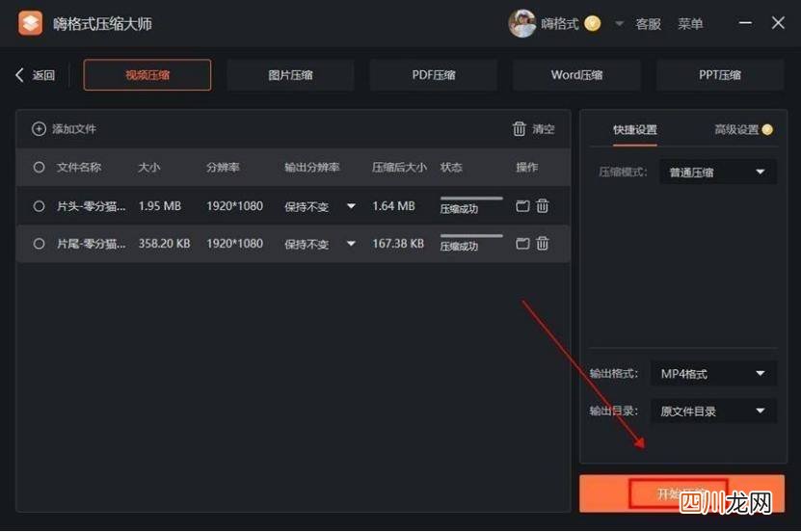Click the 压缩后大小 column header
The image size is (801, 532).
coord(399,167)
